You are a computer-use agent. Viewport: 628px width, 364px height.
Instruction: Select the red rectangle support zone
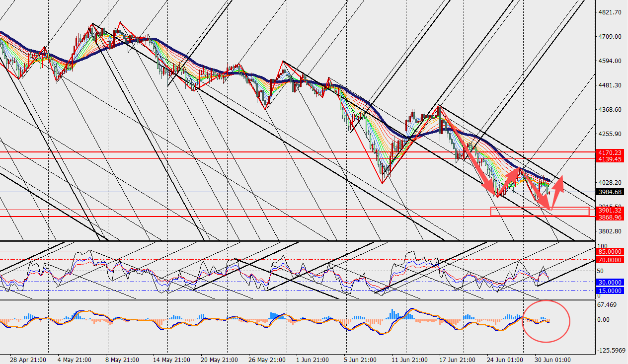[540, 212]
